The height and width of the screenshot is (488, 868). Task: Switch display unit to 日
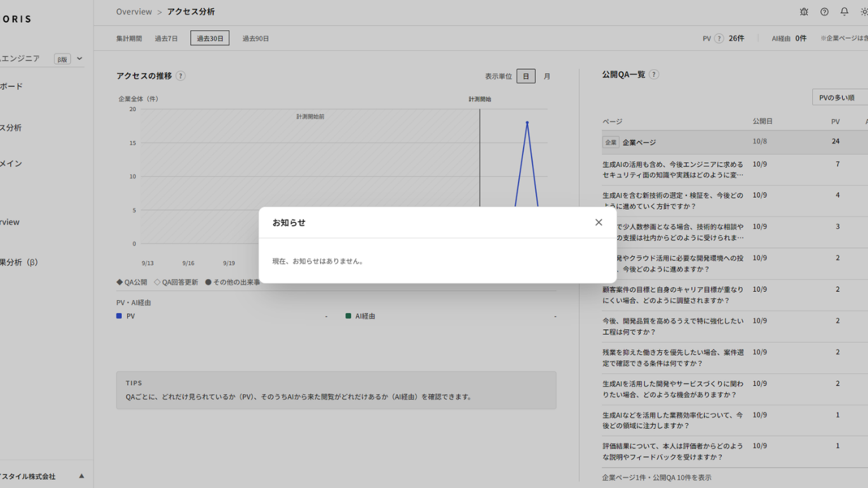tap(526, 76)
